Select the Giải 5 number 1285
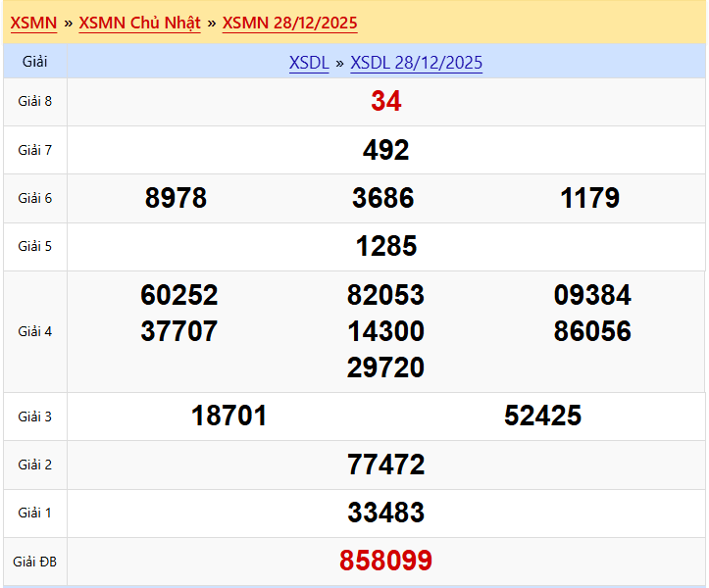 point(386,246)
